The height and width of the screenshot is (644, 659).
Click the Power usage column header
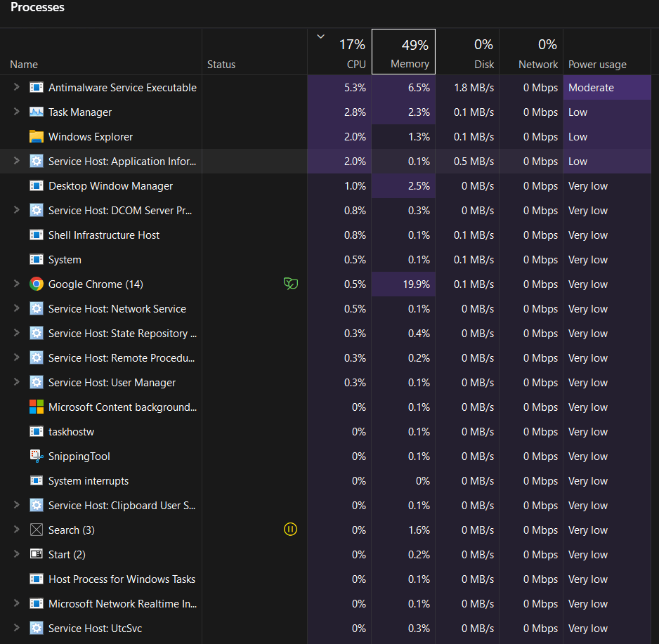pyautogui.click(x=597, y=65)
